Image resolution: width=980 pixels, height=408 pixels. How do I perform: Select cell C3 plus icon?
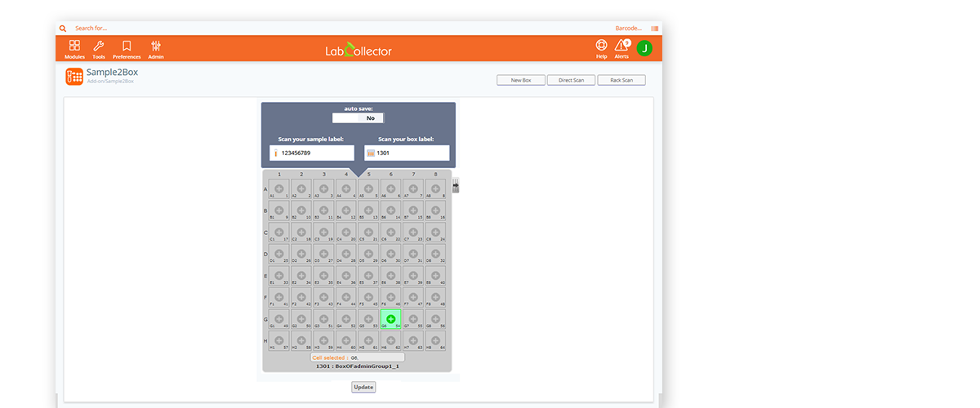pyautogui.click(x=323, y=232)
